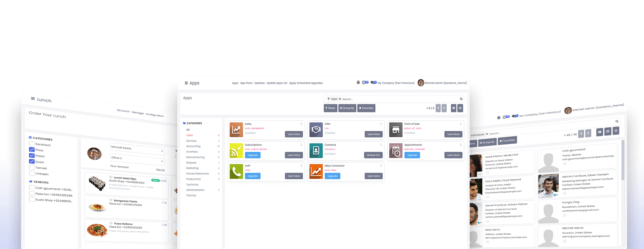Viewport: 644px width, 249px height.
Task: Tick the Pizza Inn vendor checkbox
Action: pos(32,193)
